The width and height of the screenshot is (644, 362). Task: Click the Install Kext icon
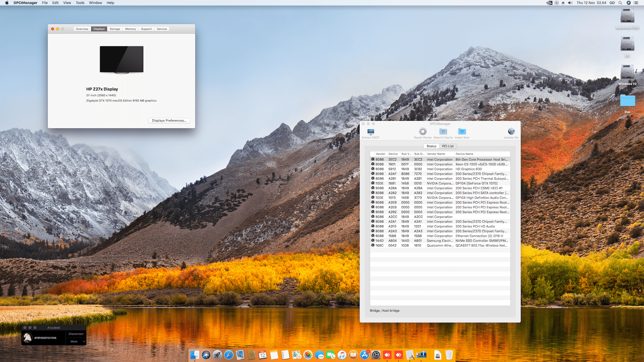[462, 131]
